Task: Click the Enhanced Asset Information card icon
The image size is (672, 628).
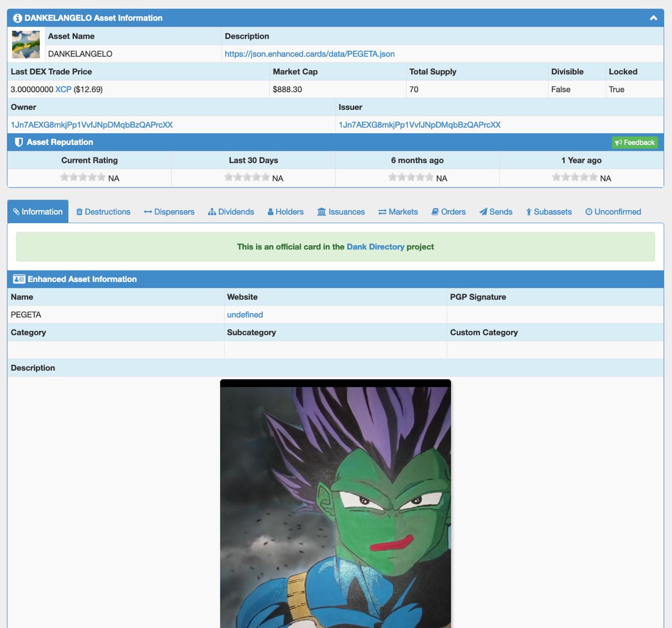Action: [x=19, y=279]
